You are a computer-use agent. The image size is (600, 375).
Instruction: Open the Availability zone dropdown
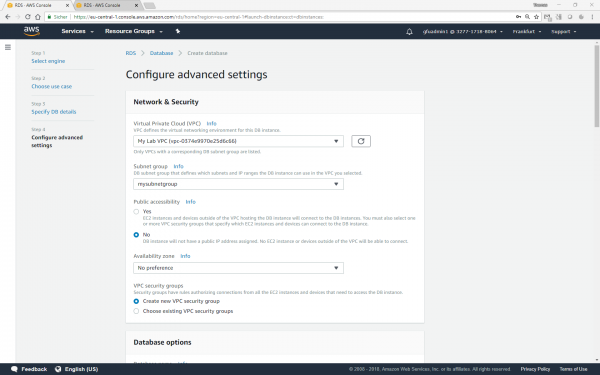pyautogui.click(x=238, y=268)
